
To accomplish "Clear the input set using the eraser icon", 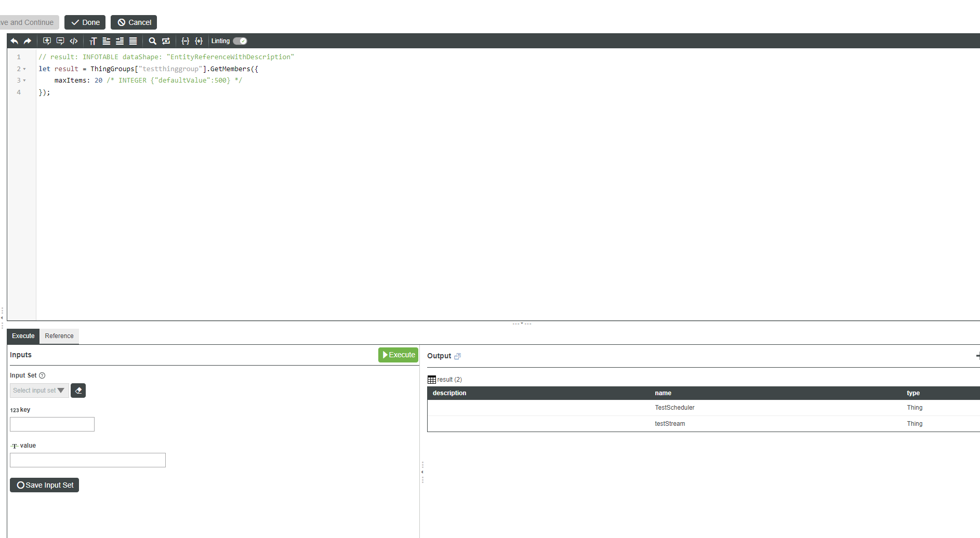I will point(78,390).
